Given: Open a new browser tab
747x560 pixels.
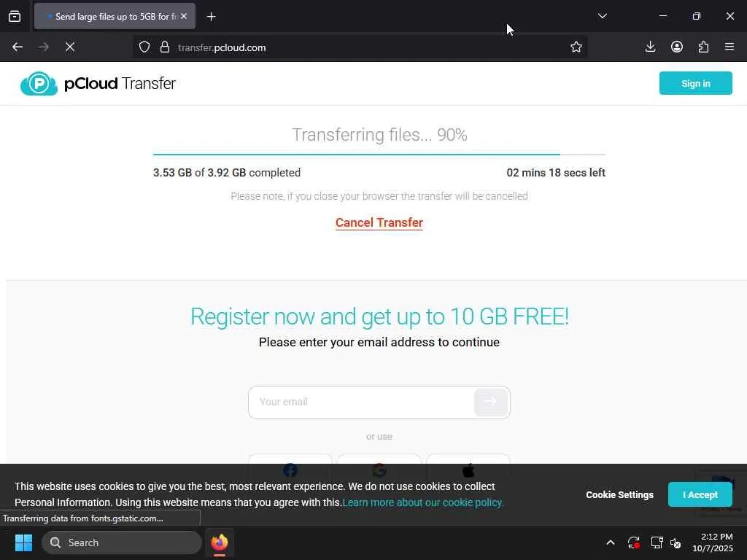Looking at the screenshot, I should [212, 17].
